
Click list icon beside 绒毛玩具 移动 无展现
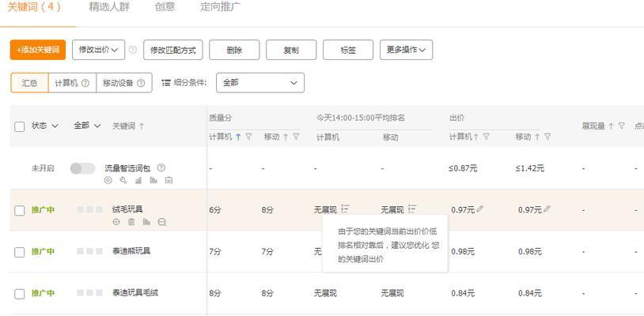click(x=412, y=209)
